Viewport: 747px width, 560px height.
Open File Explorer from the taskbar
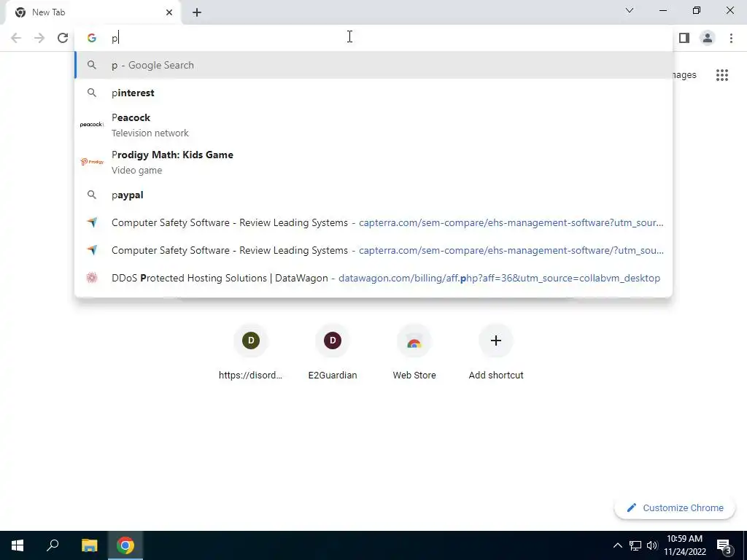89,545
